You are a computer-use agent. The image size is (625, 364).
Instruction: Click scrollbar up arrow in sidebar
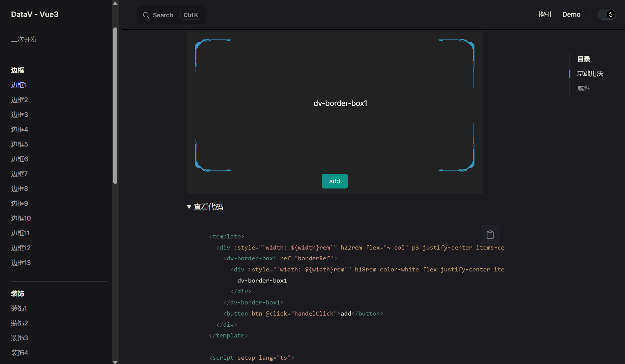click(115, 3)
